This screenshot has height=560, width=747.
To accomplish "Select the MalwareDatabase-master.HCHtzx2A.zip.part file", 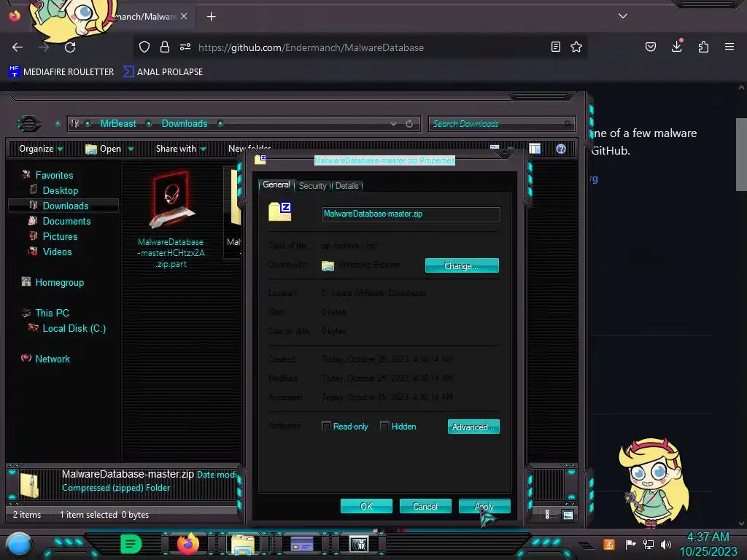I will tap(171, 220).
